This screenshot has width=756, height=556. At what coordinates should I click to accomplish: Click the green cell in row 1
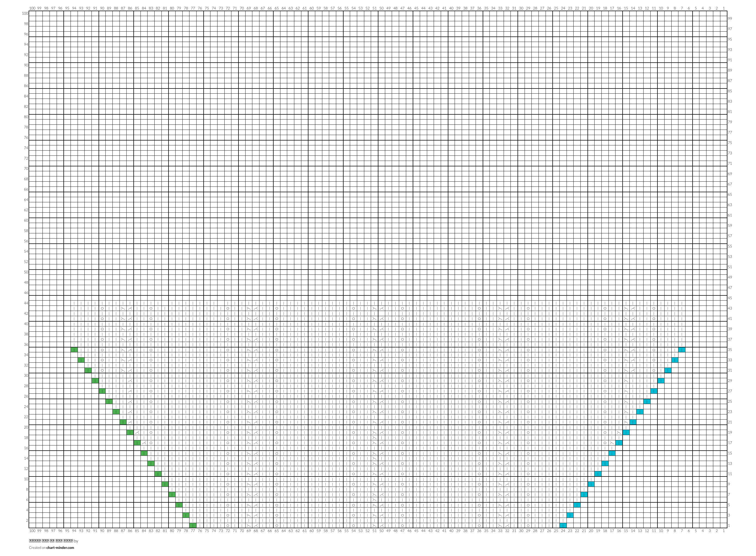(193, 526)
